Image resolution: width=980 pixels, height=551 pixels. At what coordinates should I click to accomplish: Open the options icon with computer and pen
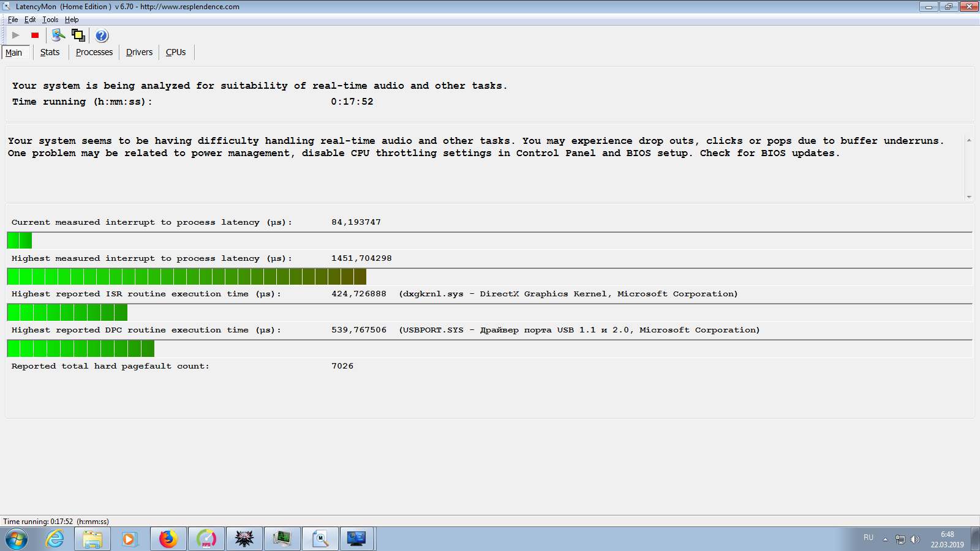click(x=59, y=36)
